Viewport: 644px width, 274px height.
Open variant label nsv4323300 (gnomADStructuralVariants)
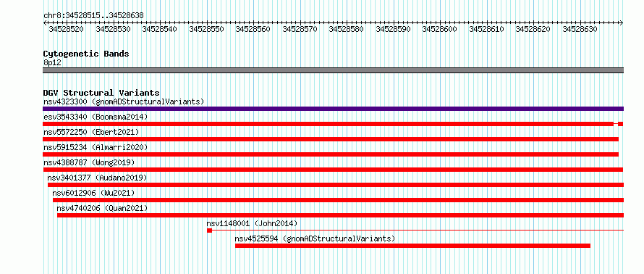124,101
